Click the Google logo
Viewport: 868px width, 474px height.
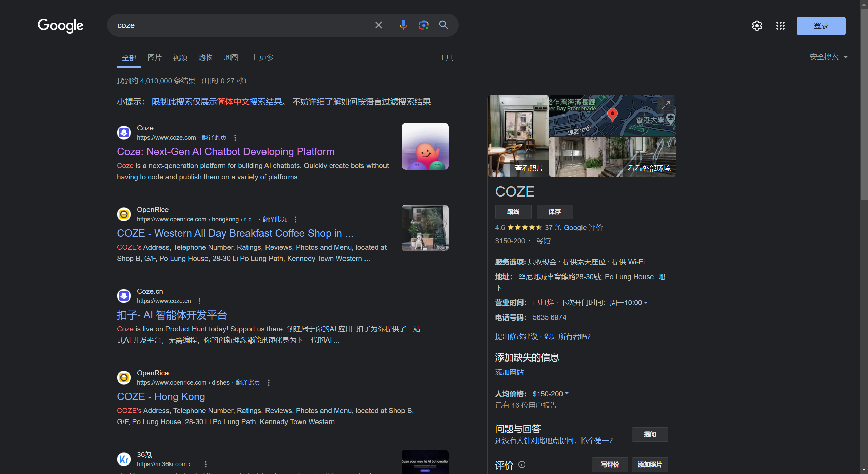60,26
